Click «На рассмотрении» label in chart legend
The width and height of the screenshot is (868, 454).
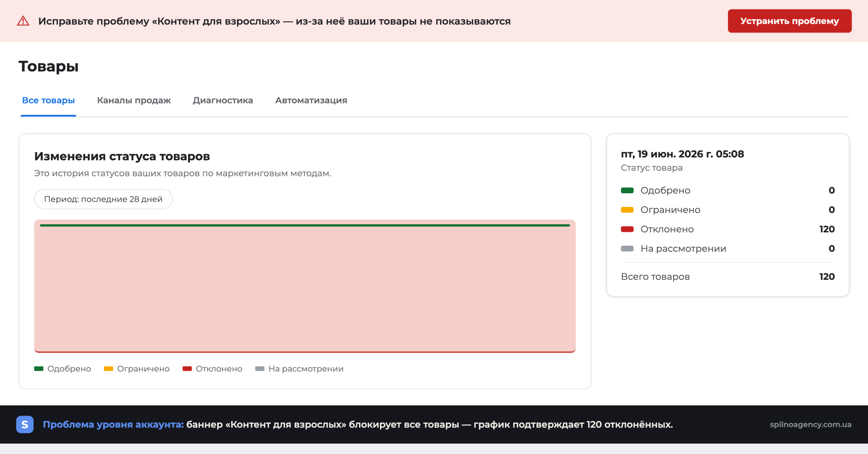coord(306,369)
